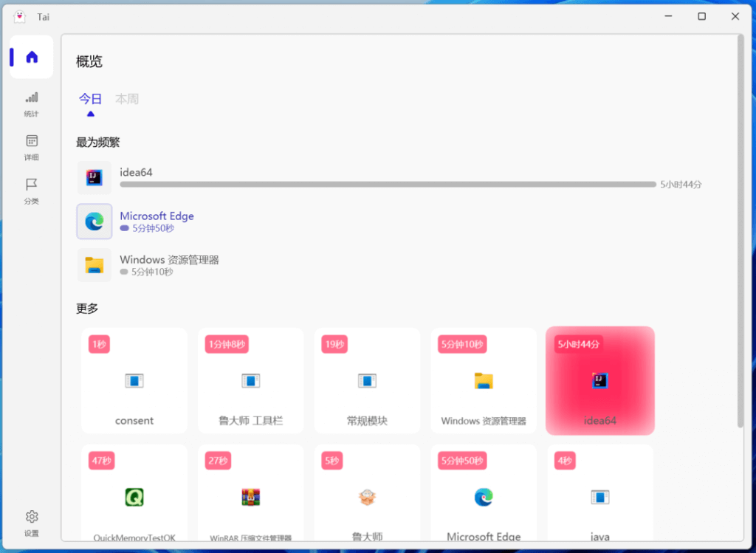Open the 统计 statistics page
This screenshot has height=553, width=756.
(32, 104)
